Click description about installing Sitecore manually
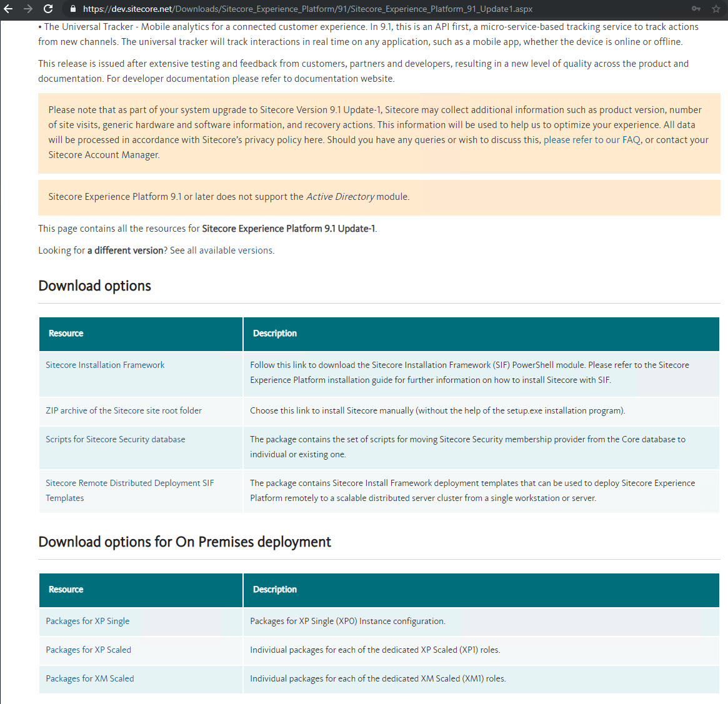The width and height of the screenshot is (728, 704). [x=437, y=410]
